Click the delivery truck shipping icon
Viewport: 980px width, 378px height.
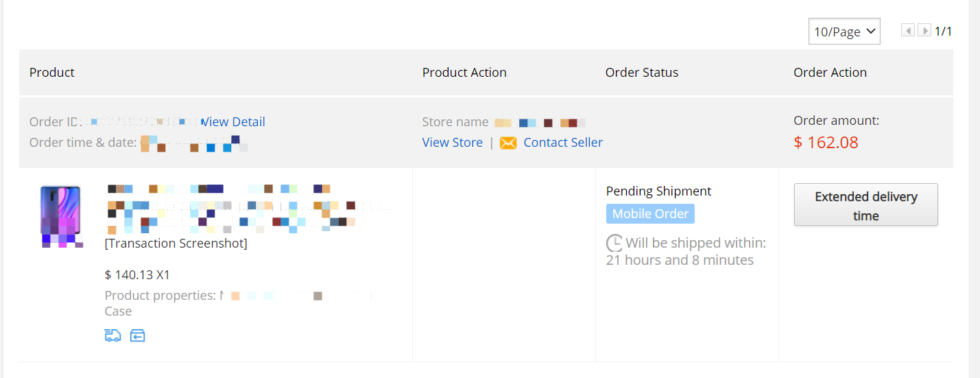click(112, 335)
